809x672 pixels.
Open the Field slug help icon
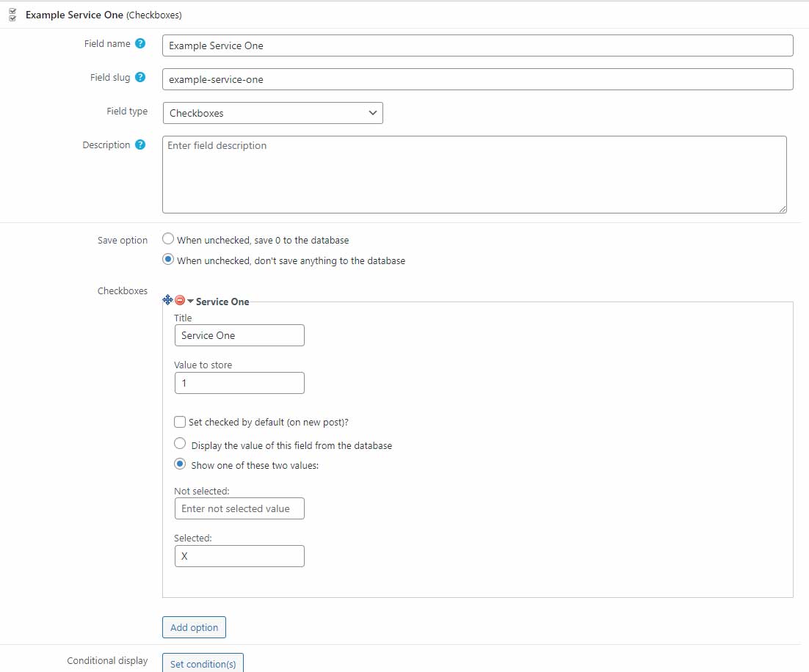pyautogui.click(x=140, y=77)
